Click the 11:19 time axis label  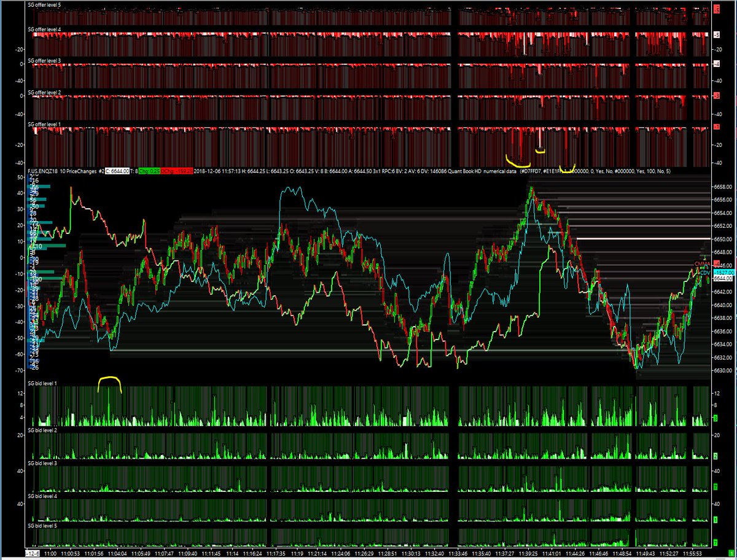pyautogui.click(x=297, y=553)
